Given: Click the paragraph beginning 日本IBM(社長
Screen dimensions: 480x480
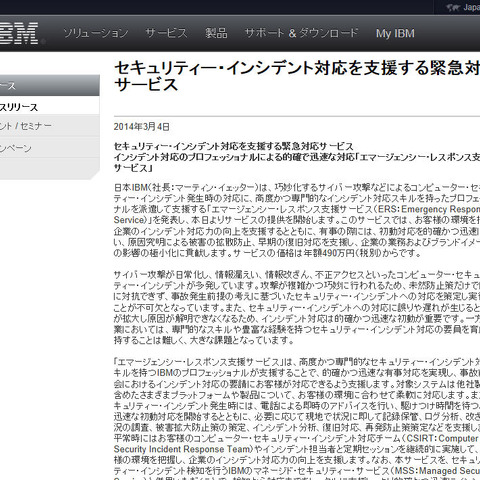Looking at the screenshot, I should click(x=297, y=220).
